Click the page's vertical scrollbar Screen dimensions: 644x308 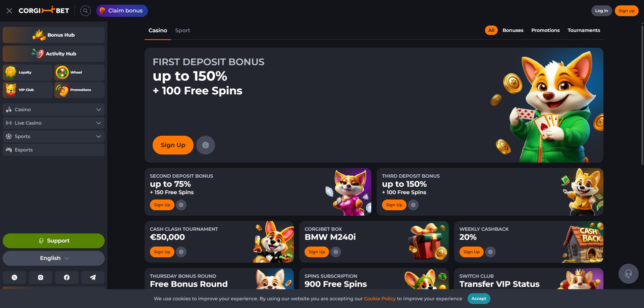pyautogui.click(x=642, y=94)
